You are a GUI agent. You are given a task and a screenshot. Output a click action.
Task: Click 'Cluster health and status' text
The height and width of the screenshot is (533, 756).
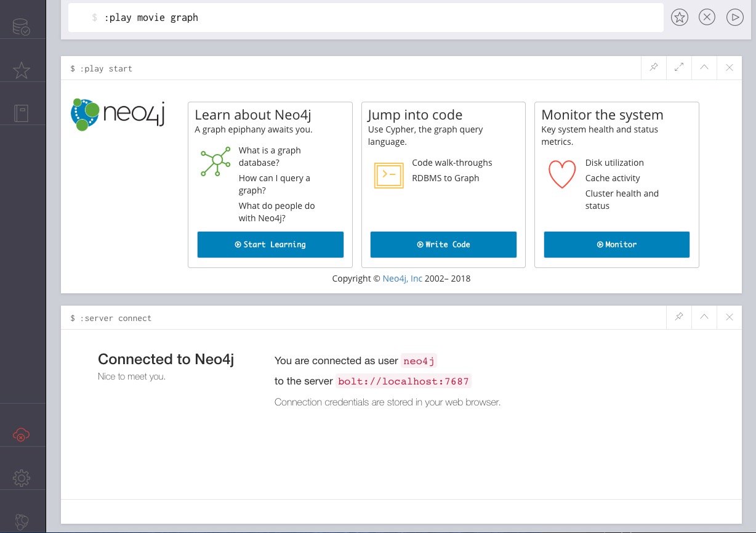[622, 200]
